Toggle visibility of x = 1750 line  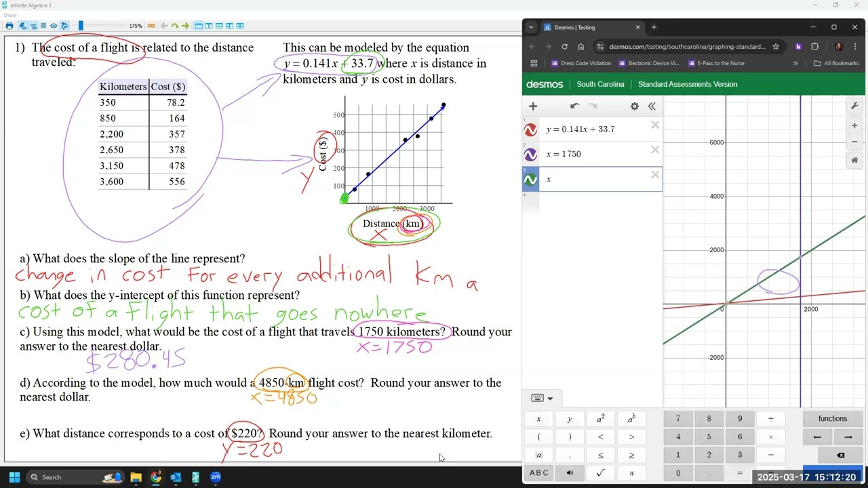(530, 155)
